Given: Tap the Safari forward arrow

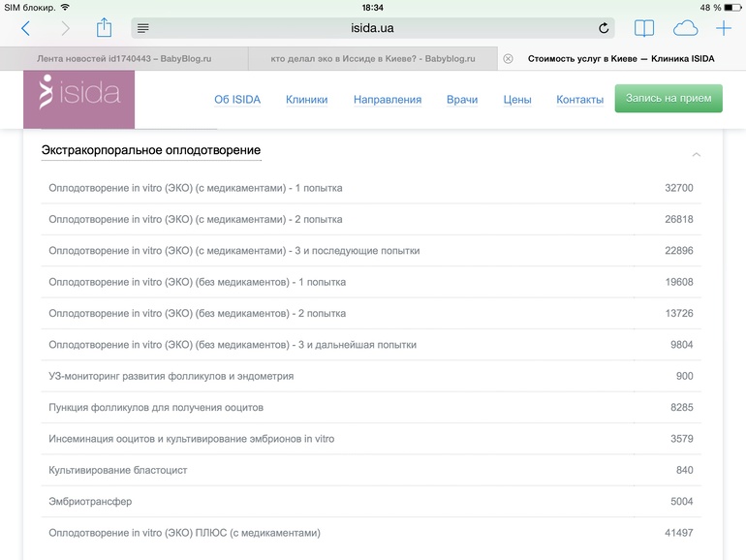Looking at the screenshot, I should pos(65,28).
